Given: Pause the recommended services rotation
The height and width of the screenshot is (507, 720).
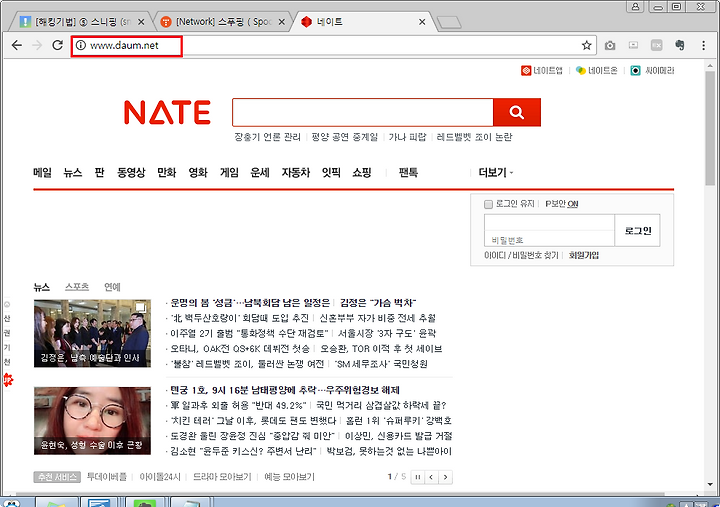Looking at the screenshot, I should coord(418,477).
